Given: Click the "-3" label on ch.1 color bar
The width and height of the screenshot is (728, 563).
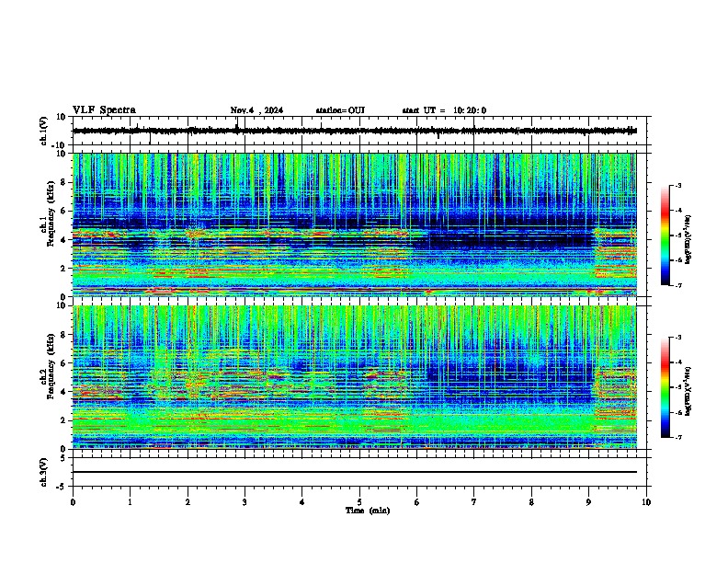Looking at the screenshot, I should 678,185.
